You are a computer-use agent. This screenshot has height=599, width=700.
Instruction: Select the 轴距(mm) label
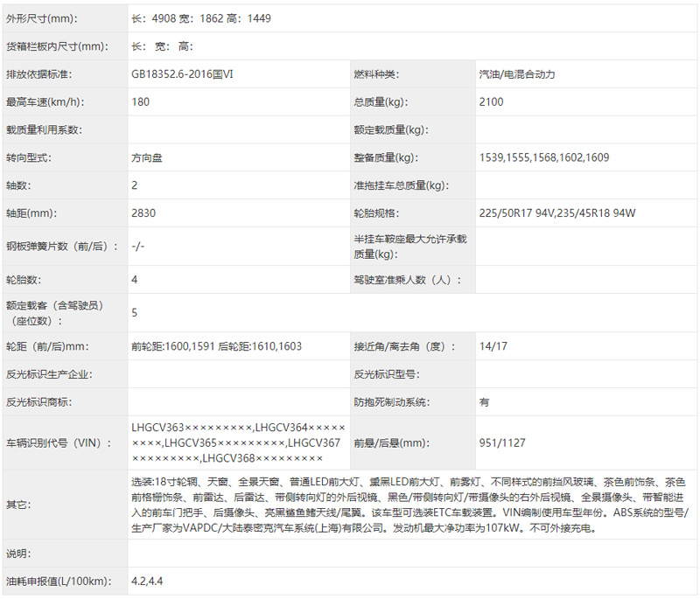click(x=31, y=213)
